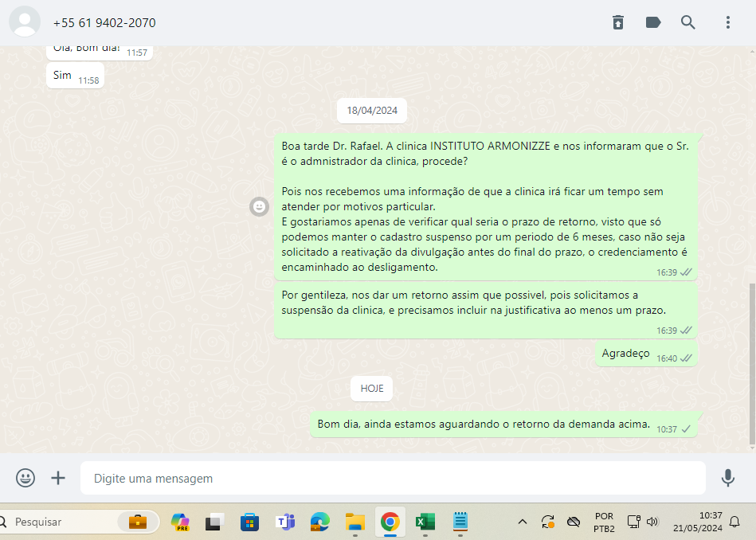This screenshot has height=540, width=756.
Task: Open the POR PTB2 language switcher
Action: (604, 522)
